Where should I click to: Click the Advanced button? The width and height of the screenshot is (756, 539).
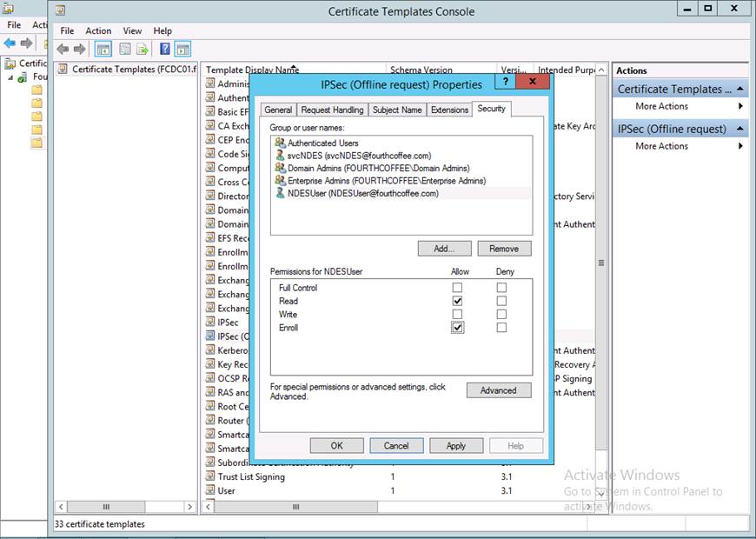[498, 390]
